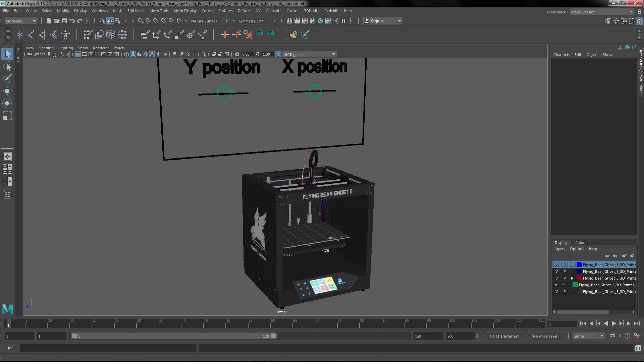Toggle the viewport grid icon in panel toolbar
This screenshot has width=644, height=362.
(x=78, y=54)
